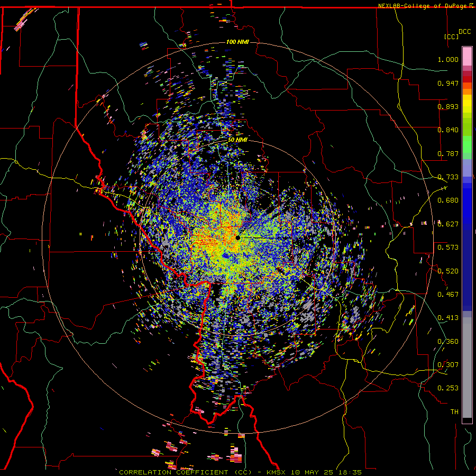Click the 50 NMI range ring label
Image resolution: width=476 pixels, height=476 pixels.
[237, 140]
